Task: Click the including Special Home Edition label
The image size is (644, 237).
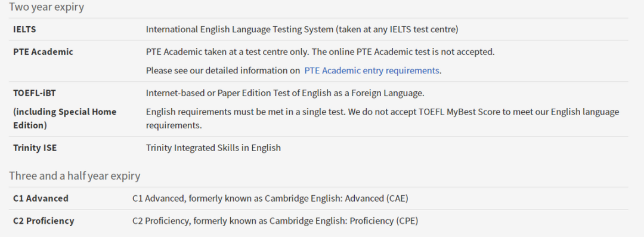Action: click(64, 118)
